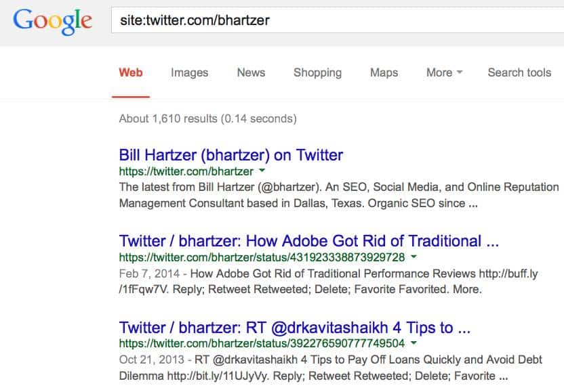Open the RT @drkavitashaikh 4 Tips result
Image resolution: width=564 pixels, height=392 pixels.
(295, 328)
